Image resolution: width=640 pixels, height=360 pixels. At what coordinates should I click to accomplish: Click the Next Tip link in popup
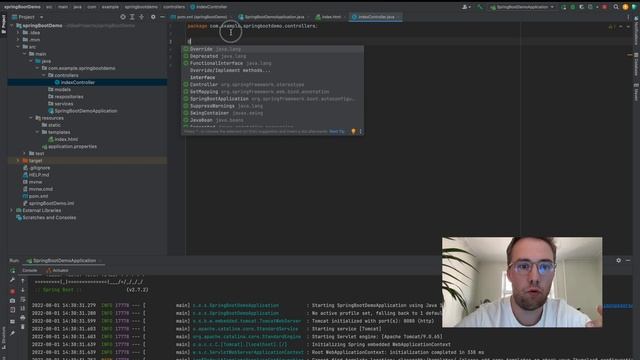(x=337, y=131)
